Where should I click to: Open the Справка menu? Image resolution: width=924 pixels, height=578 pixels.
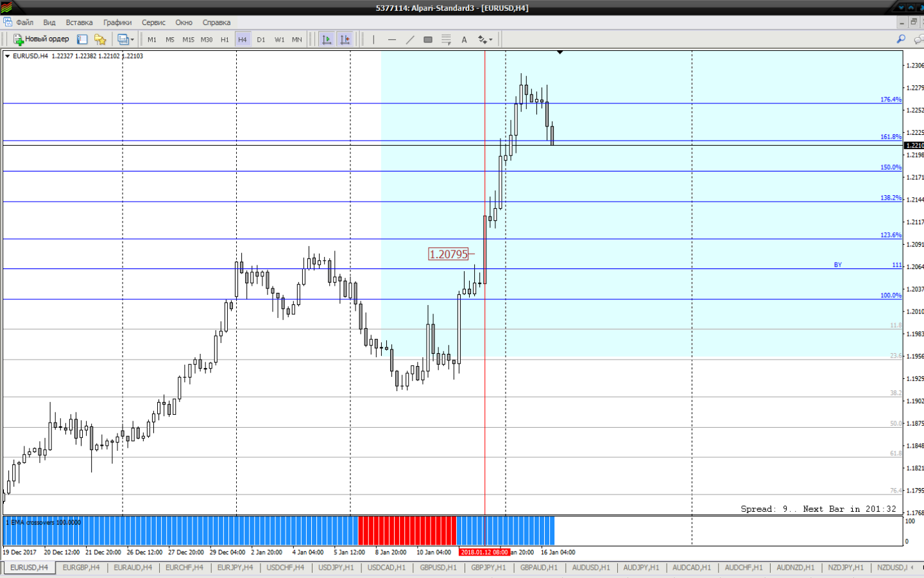coord(216,22)
